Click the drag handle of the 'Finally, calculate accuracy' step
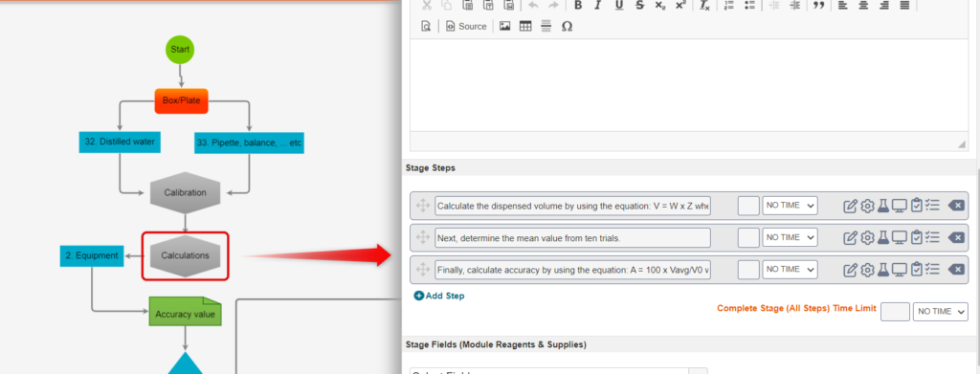The image size is (980, 374). tap(422, 270)
